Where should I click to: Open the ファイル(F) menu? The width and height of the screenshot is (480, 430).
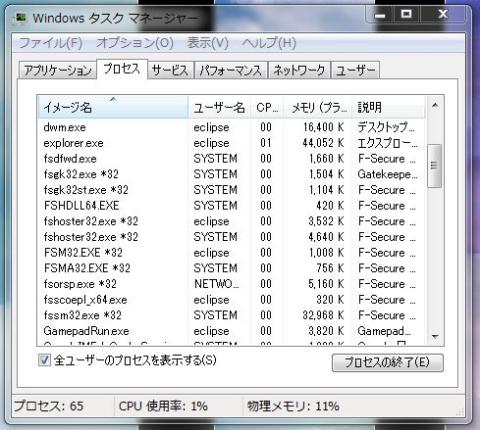51,43
